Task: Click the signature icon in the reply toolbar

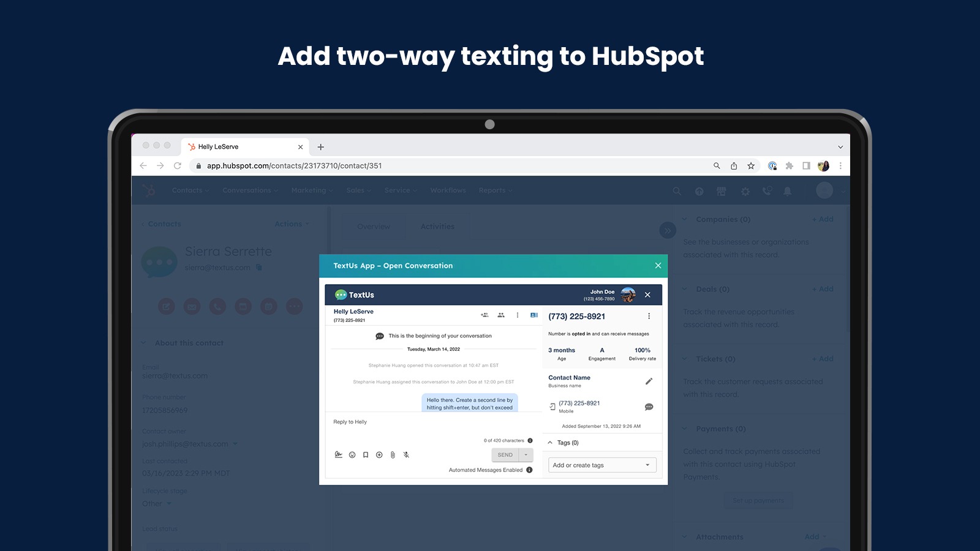Action: point(338,454)
